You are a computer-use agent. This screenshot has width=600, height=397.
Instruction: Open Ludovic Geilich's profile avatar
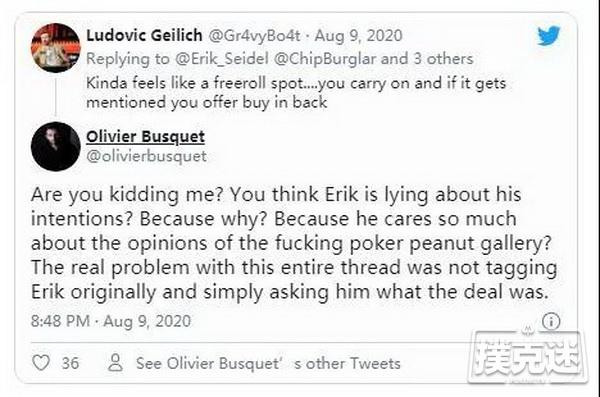tap(56, 48)
